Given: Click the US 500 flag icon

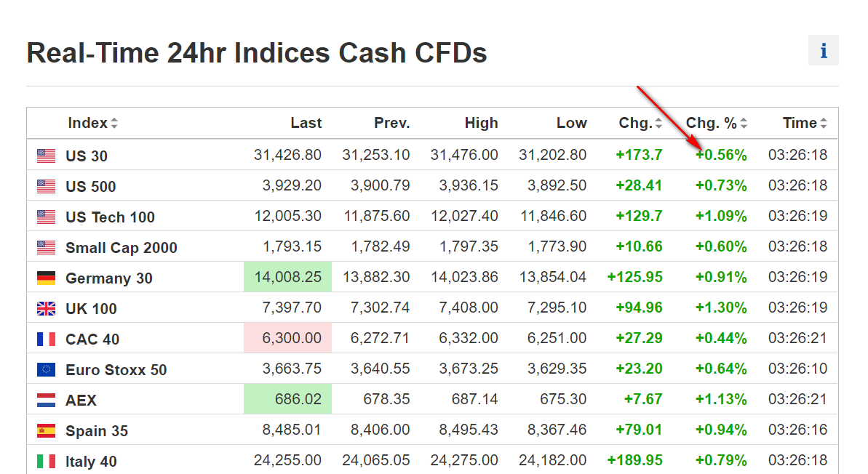Looking at the screenshot, I should click(46, 186).
